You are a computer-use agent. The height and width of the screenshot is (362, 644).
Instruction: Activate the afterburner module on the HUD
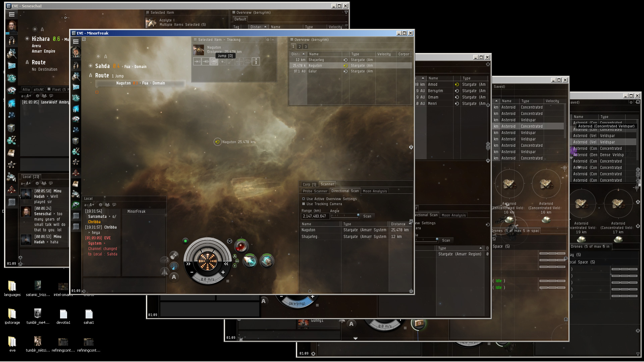[250, 261]
